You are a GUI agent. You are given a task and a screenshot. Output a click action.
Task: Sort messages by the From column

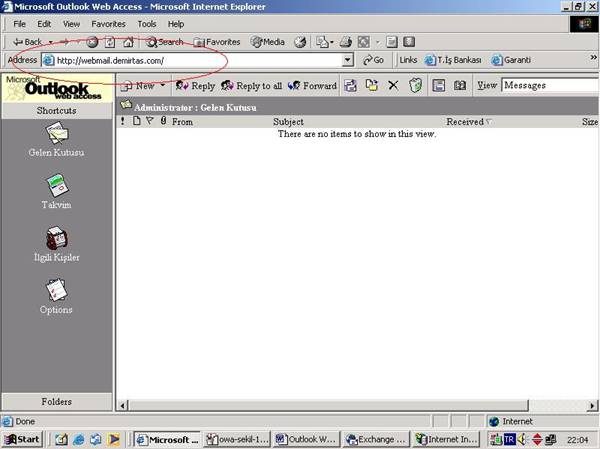[182, 122]
